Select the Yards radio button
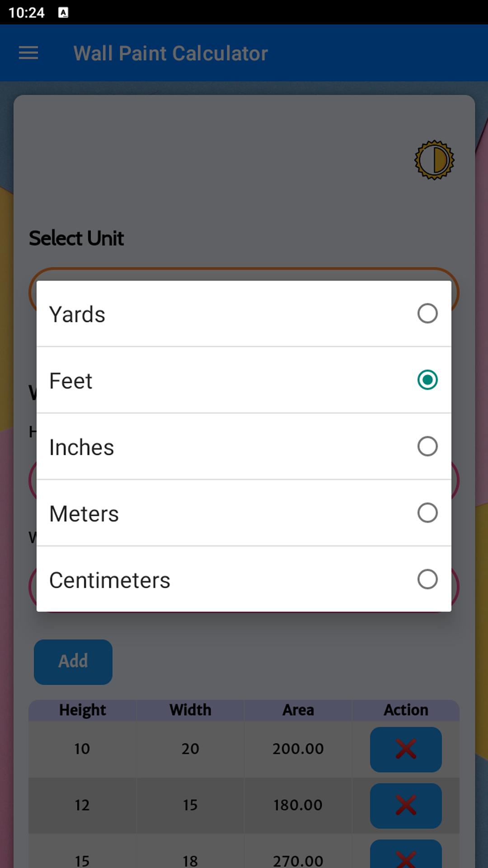 point(427,313)
